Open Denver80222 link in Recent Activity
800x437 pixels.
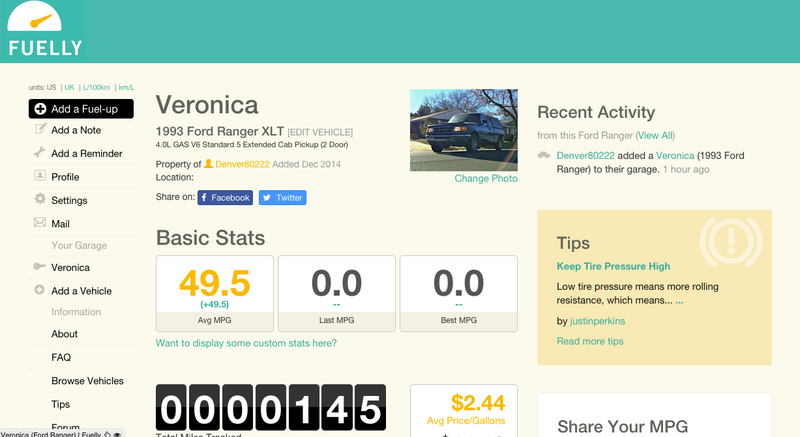(585, 156)
